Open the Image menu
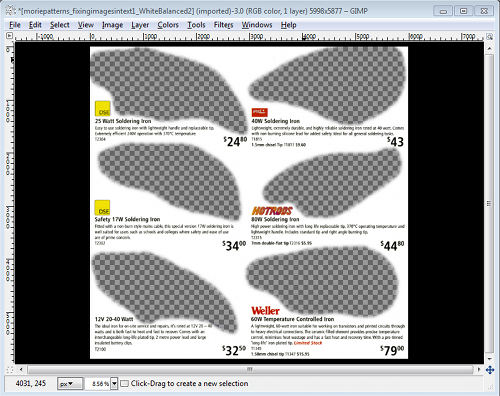 point(112,25)
